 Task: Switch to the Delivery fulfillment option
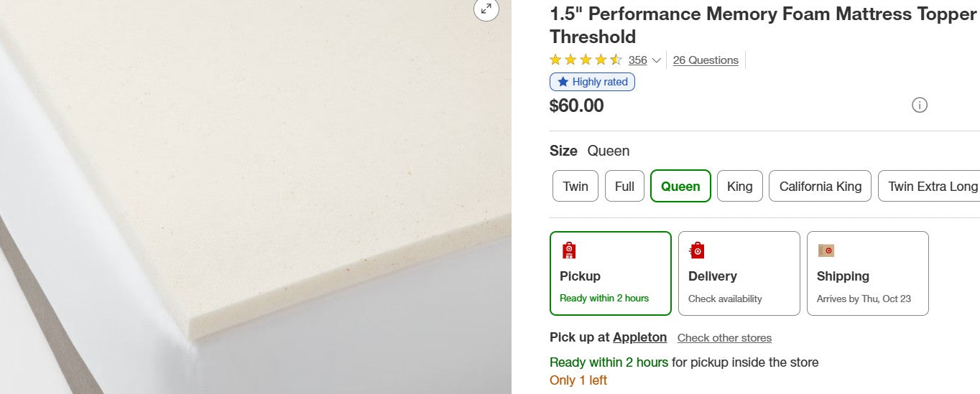point(739,273)
